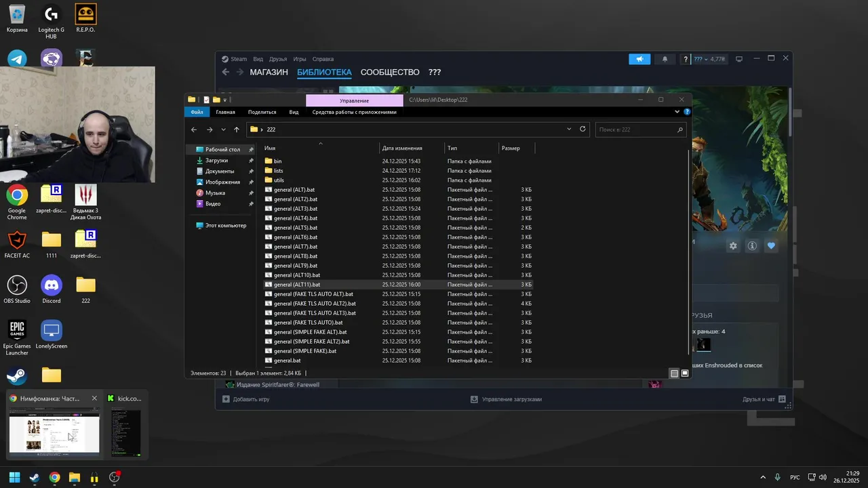Viewport: 868px width, 488px height.
Task: Go up one folder level in Explorer
Action: (237, 129)
